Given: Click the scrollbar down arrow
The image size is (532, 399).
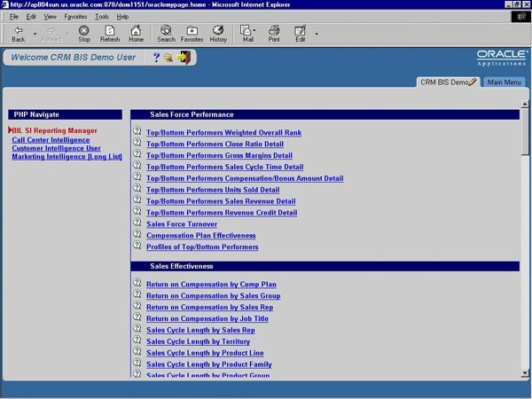Looking at the screenshot, I should [525, 373].
